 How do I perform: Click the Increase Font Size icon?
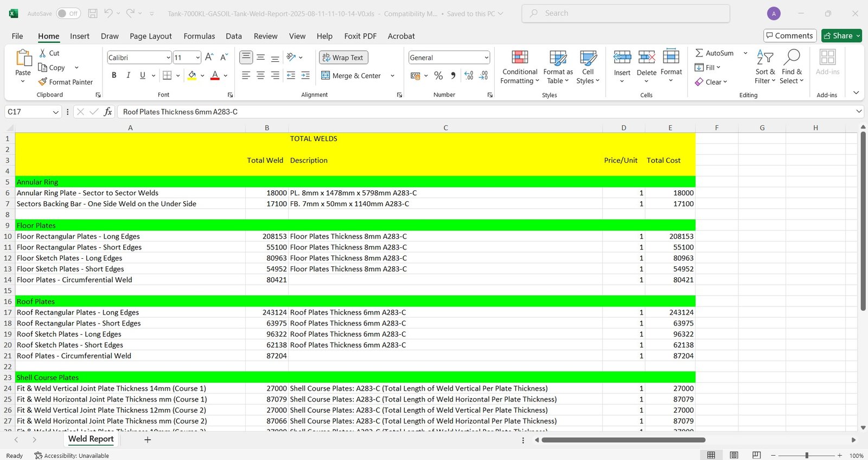[209, 57]
